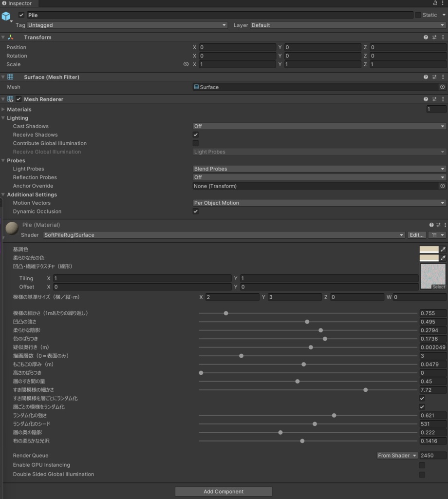Screen dimensions: 448x499
Task: Click Anchor Override object picker circle
Action: click(x=442, y=186)
